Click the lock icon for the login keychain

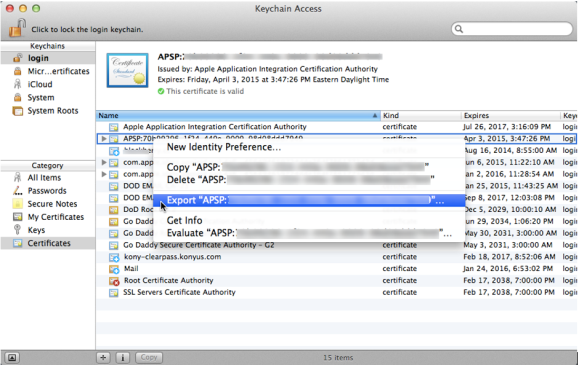point(17,28)
